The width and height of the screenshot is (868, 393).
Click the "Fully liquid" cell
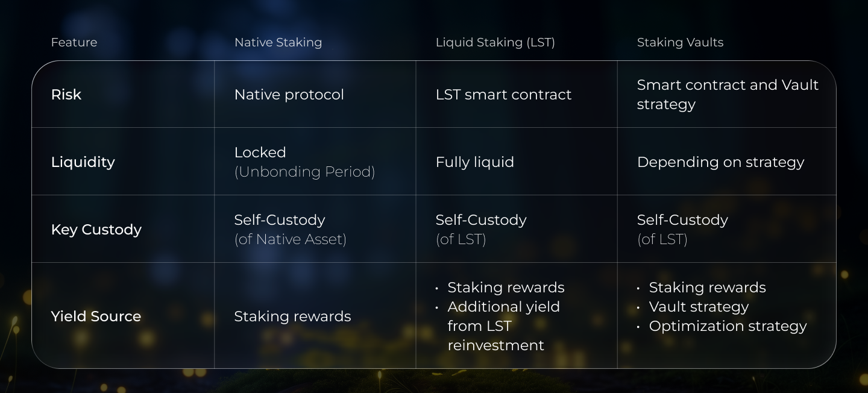click(x=475, y=162)
